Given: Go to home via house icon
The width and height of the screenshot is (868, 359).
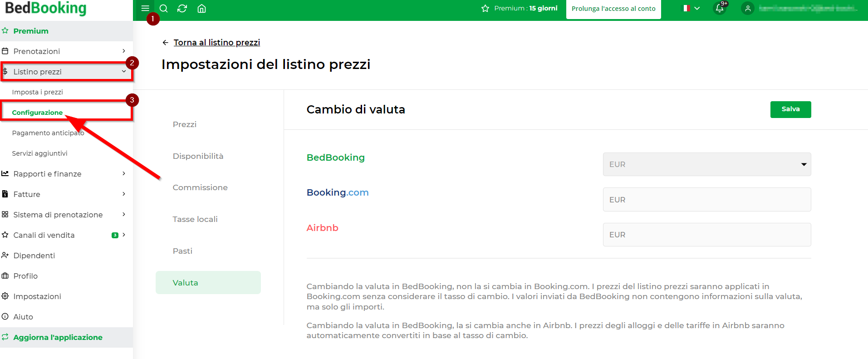Looking at the screenshot, I should click(202, 9).
